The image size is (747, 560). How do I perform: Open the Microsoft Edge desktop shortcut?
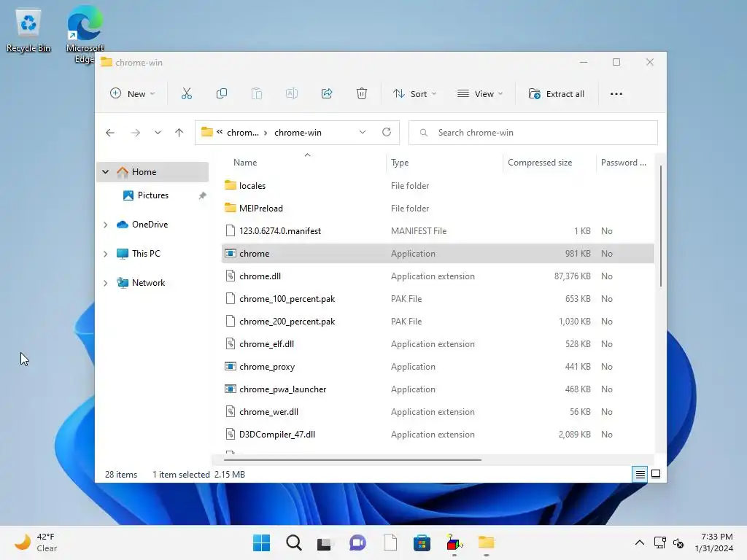pos(85,34)
